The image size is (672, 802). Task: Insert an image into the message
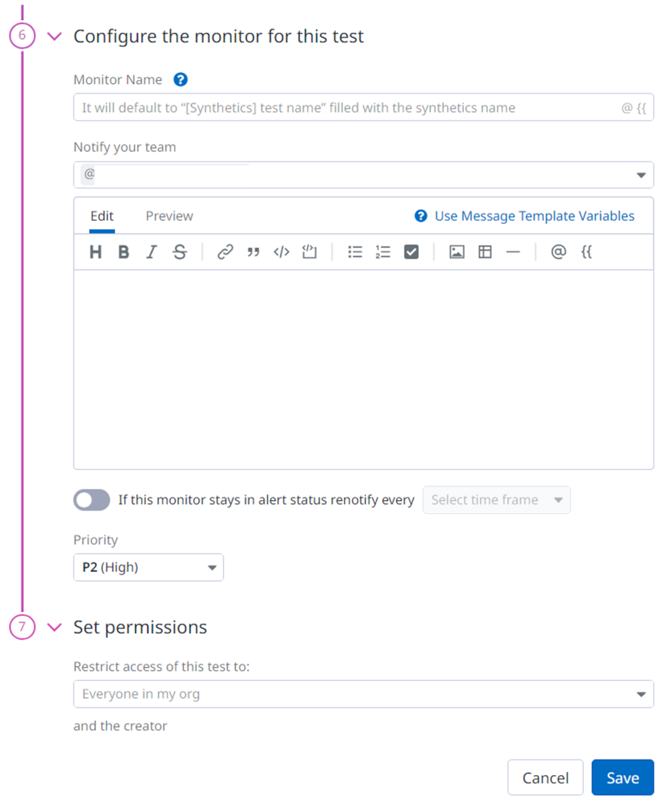[457, 252]
